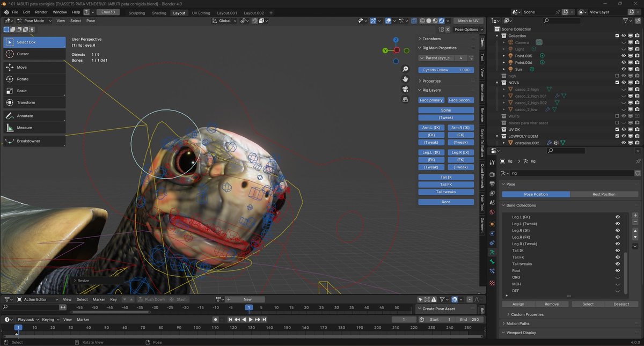644x346 pixels.
Task: Open the outliner filter funnel
Action: point(626,20)
